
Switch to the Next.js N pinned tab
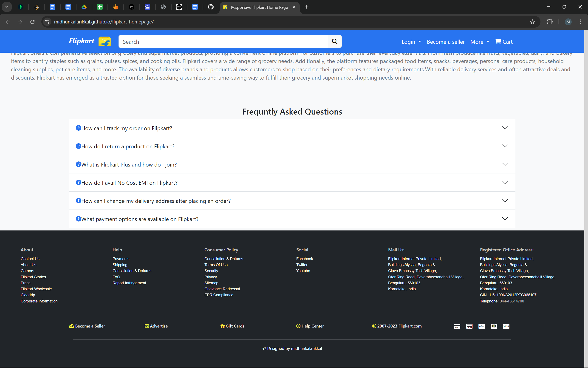click(x=132, y=7)
